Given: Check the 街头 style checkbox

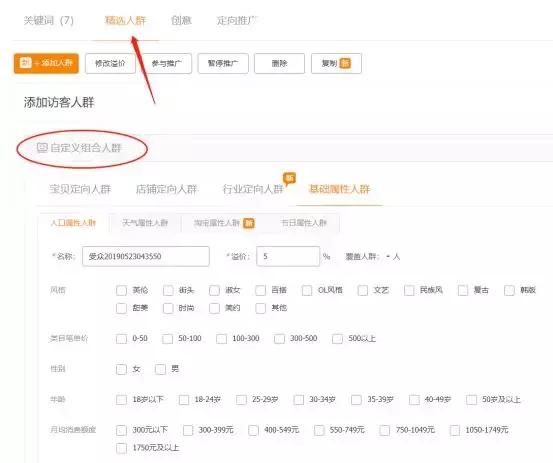Looking at the screenshot, I should point(168,291).
